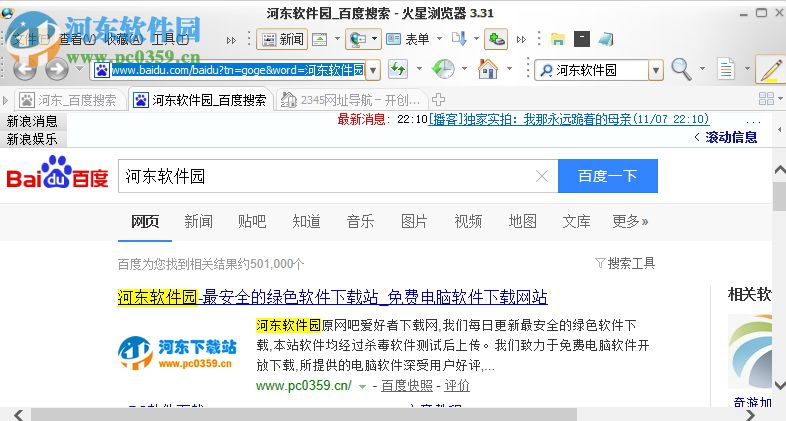
Task: Open the 工具 menu
Action: [170, 39]
